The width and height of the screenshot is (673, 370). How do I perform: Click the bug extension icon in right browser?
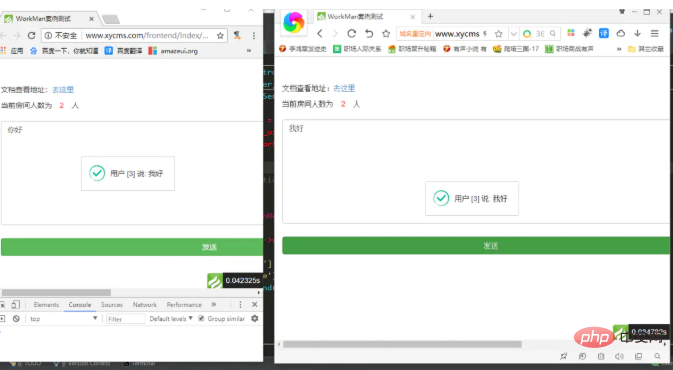[587, 33]
